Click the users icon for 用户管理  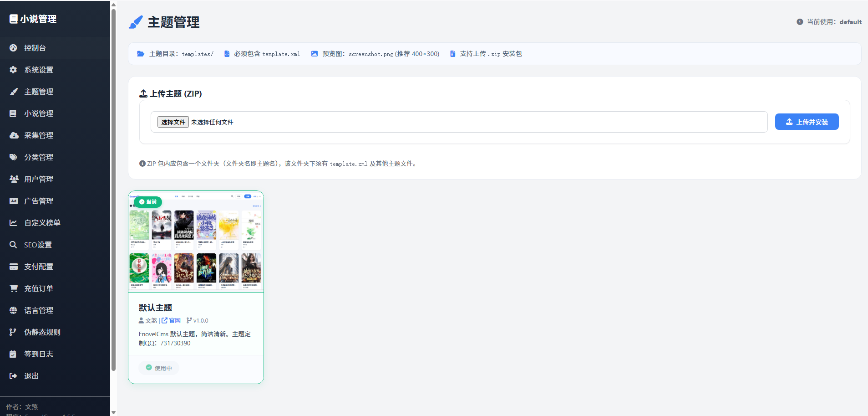[x=14, y=179]
